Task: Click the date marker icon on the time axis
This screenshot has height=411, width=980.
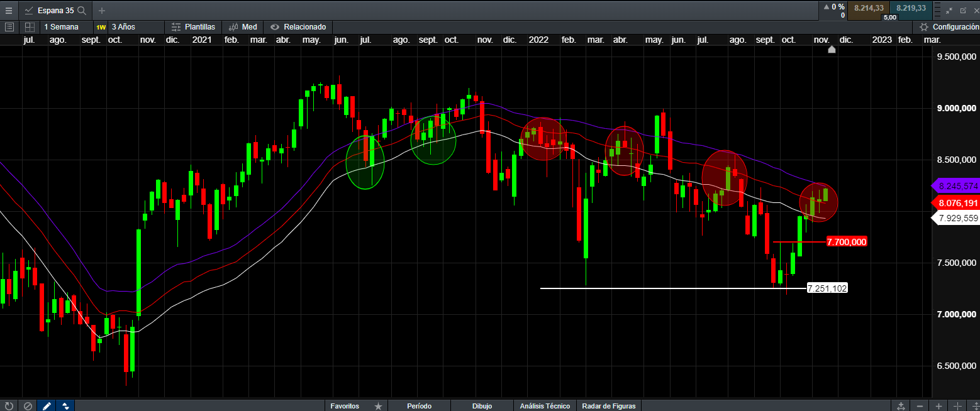Action: [x=832, y=50]
